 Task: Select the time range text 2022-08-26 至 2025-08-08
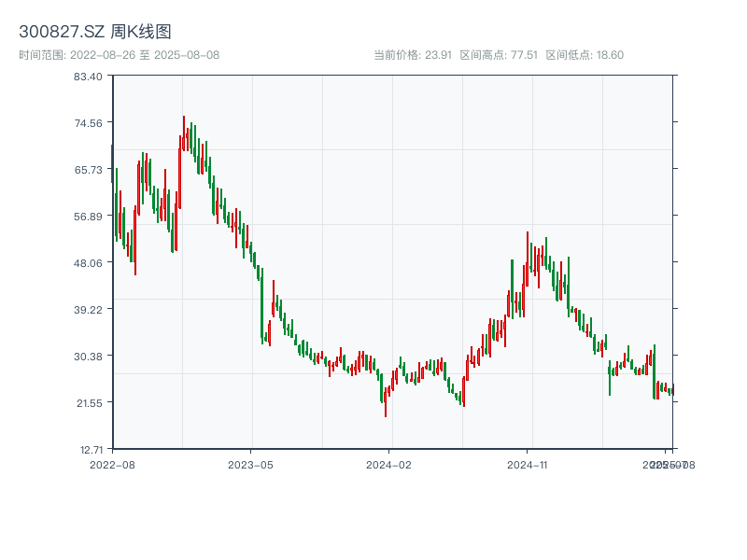tap(145, 55)
